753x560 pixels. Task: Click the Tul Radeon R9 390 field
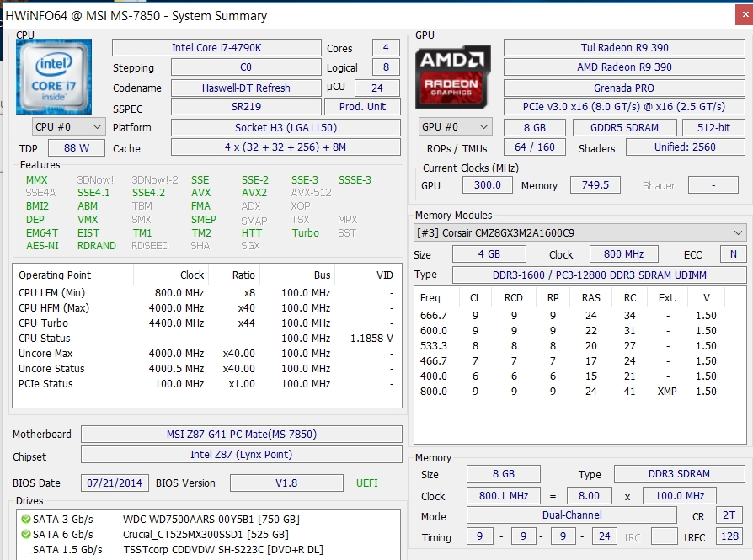point(624,47)
